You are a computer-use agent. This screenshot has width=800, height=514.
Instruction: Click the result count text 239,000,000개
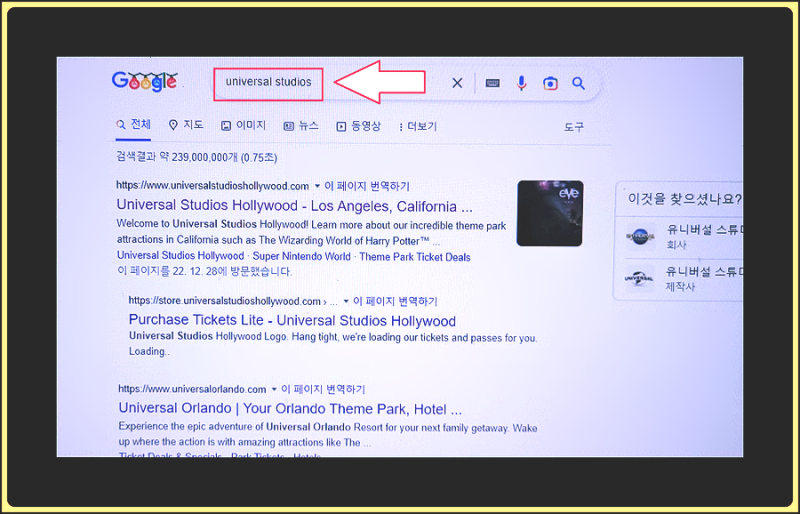point(205,157)
